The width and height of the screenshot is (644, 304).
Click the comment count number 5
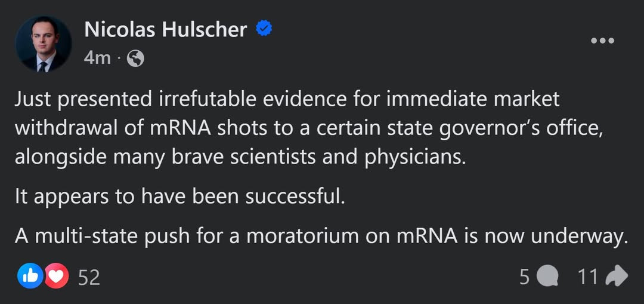tap(524, 277)
